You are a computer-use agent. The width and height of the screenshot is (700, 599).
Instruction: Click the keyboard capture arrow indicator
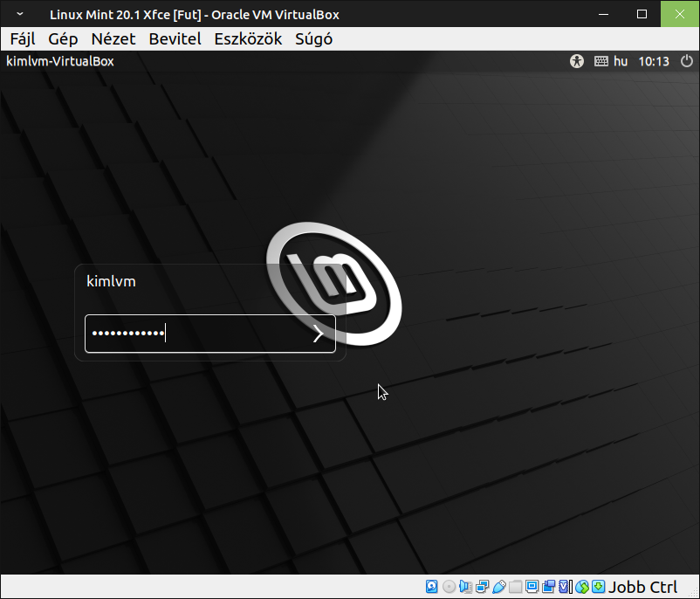click(x=598, y=587)
